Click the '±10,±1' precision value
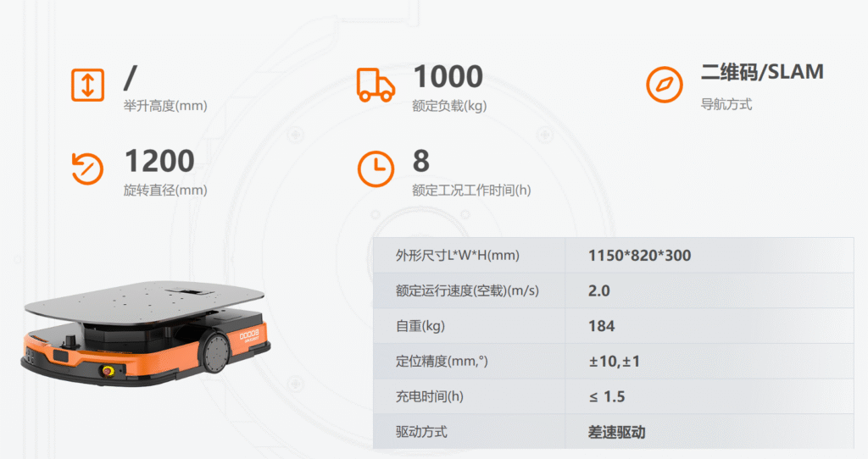This screenshot has width=868, height=459. tap(614, 361)
